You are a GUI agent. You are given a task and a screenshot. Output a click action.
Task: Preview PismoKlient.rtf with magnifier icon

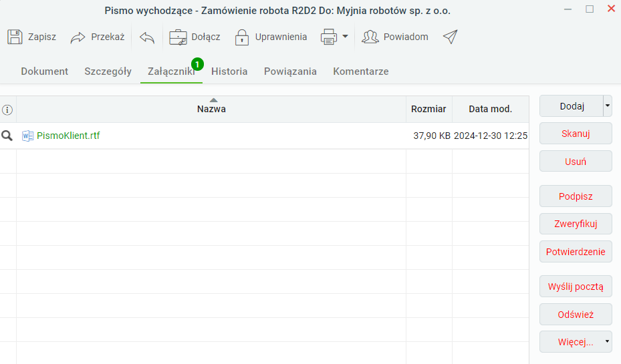(x=7, y=136)
